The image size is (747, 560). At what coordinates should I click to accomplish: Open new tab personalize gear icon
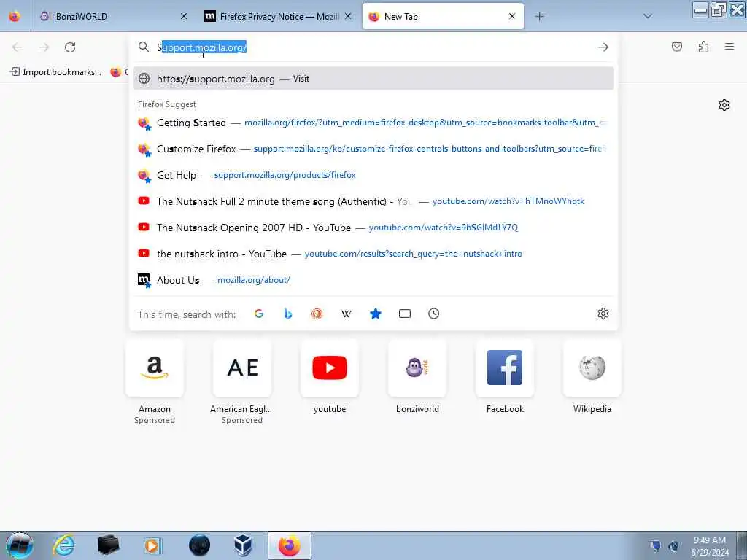tap(724, 105)
